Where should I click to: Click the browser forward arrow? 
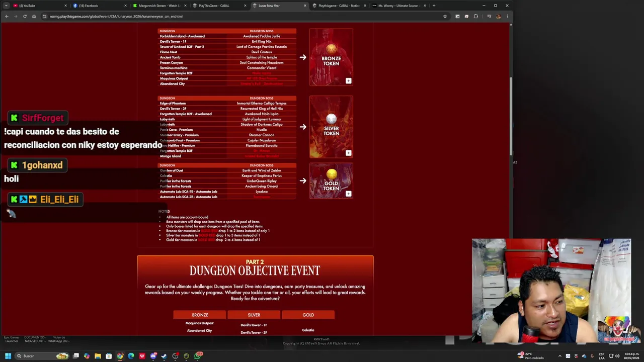(16, 16)
